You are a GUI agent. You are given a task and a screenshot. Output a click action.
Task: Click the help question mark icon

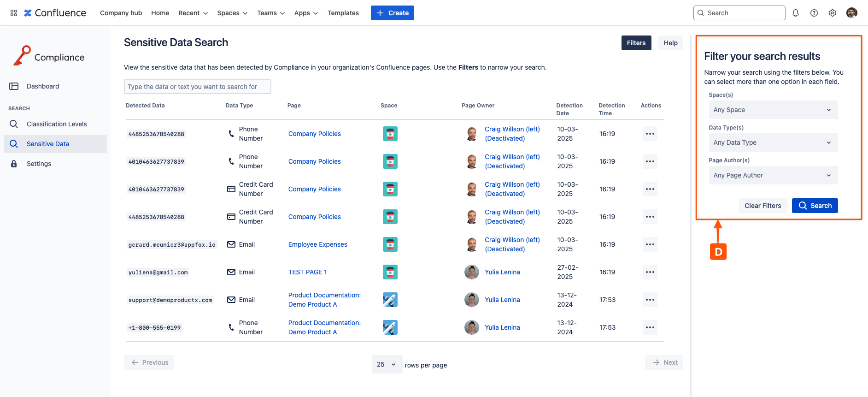point(814,13)
